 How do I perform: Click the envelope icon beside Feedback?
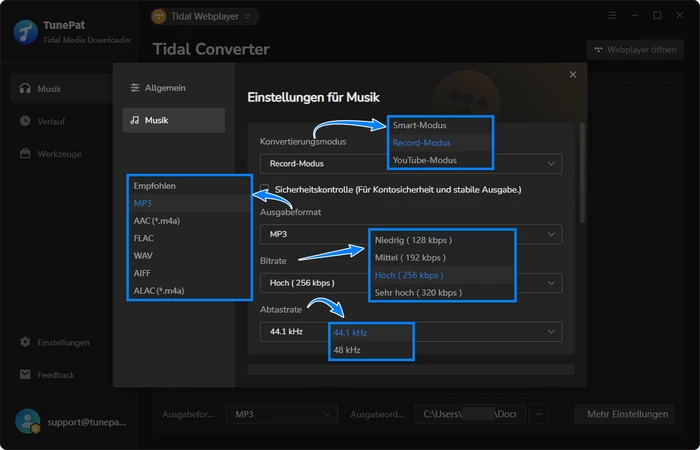tap(25, 375)
